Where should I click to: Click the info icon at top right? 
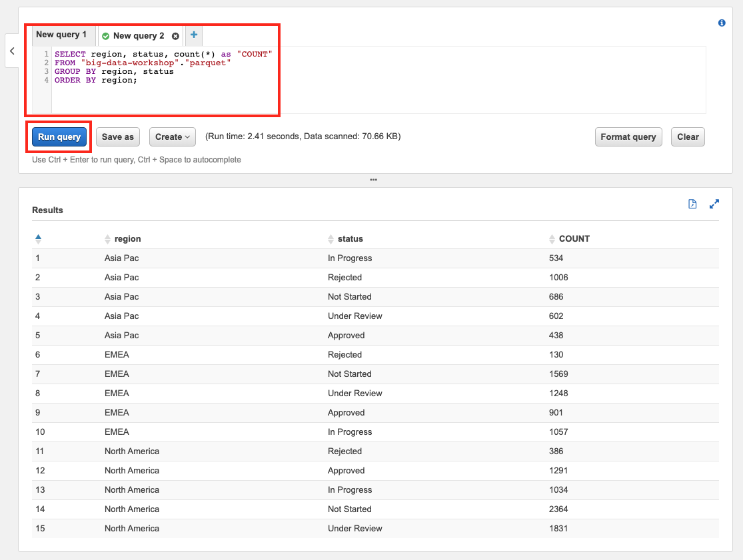click(x=722, y=23)
